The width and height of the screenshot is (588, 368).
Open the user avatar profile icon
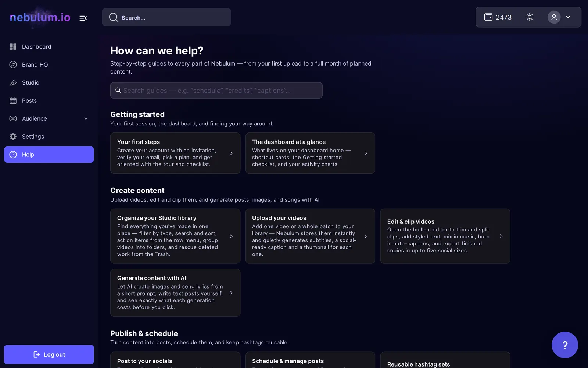(x=554, y=17)
